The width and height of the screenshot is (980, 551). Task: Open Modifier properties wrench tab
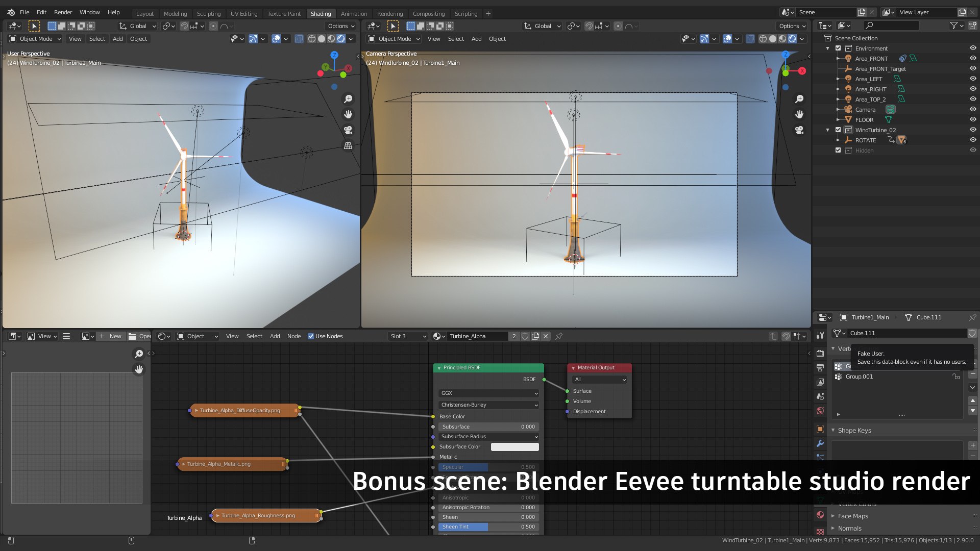click(820, 443)
